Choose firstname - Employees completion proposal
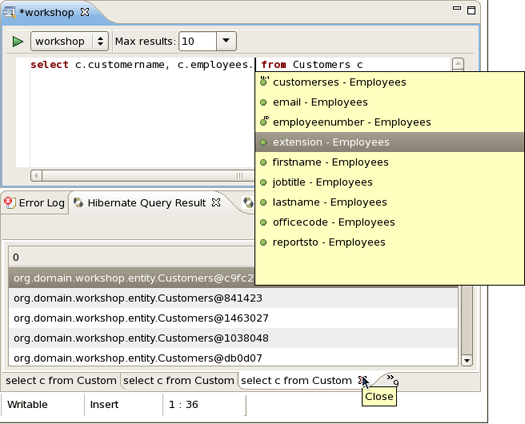Viewport: 525px width, 424px height. point(390,162)
